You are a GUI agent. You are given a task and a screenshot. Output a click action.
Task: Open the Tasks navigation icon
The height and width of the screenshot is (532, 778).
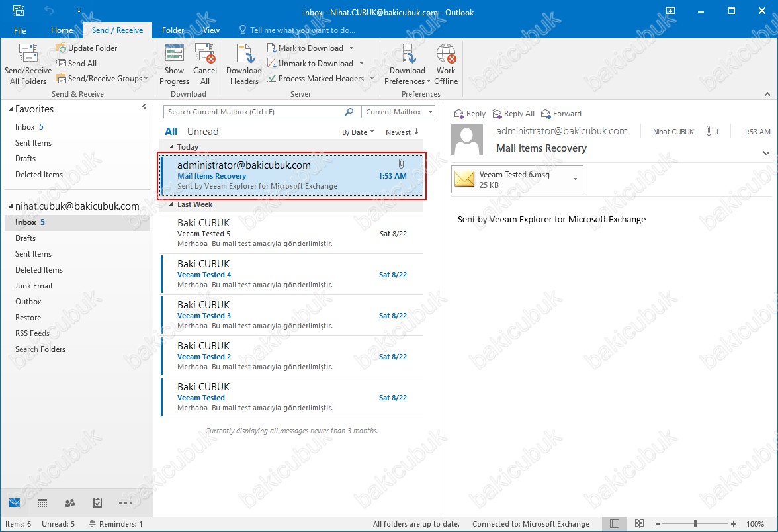pos(98,503)
